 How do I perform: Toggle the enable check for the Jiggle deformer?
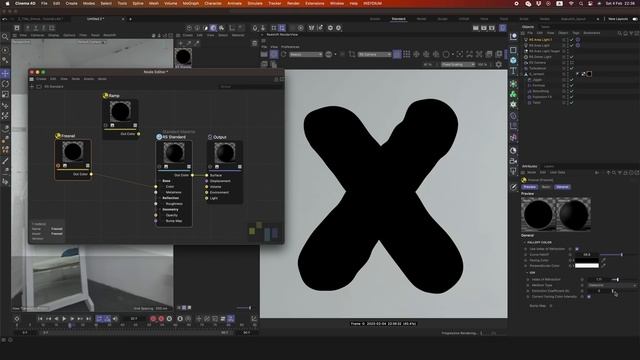(x=571, y=80)
